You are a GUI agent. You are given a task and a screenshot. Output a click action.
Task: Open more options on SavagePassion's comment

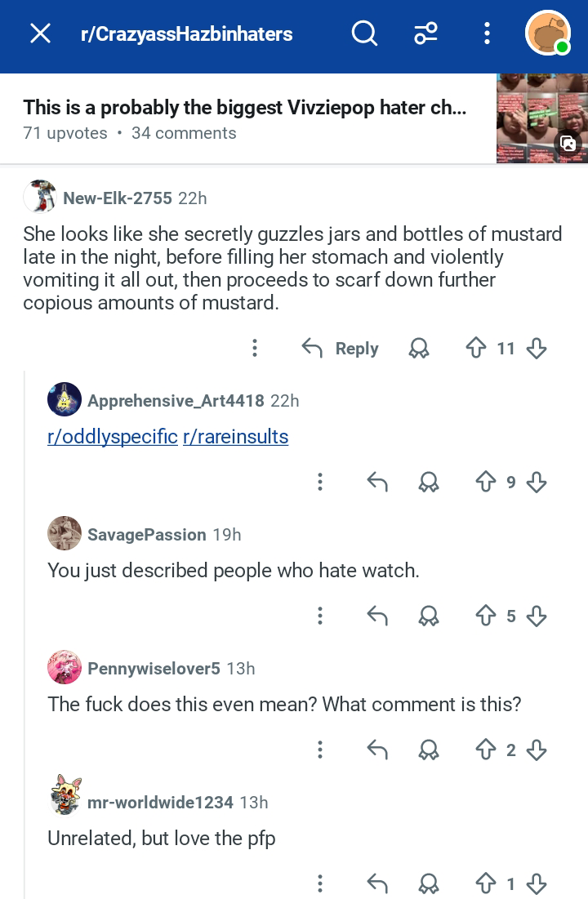[320, 616]
